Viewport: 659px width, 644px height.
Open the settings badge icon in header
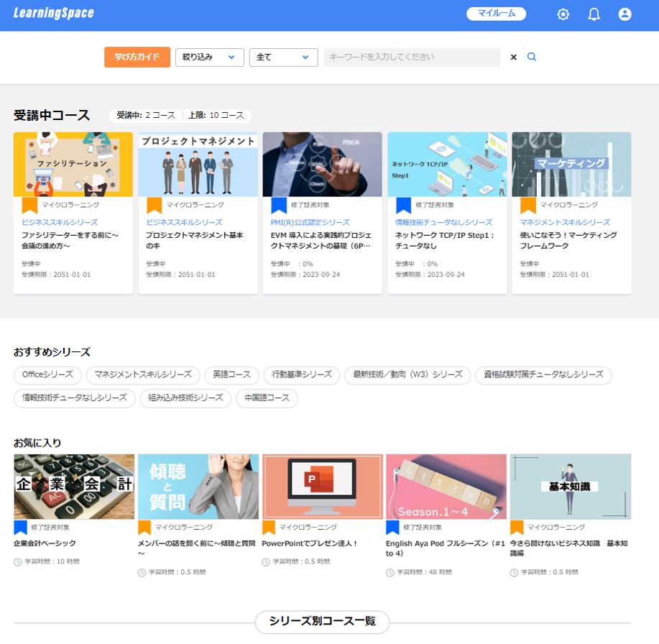tap(563, 14)
